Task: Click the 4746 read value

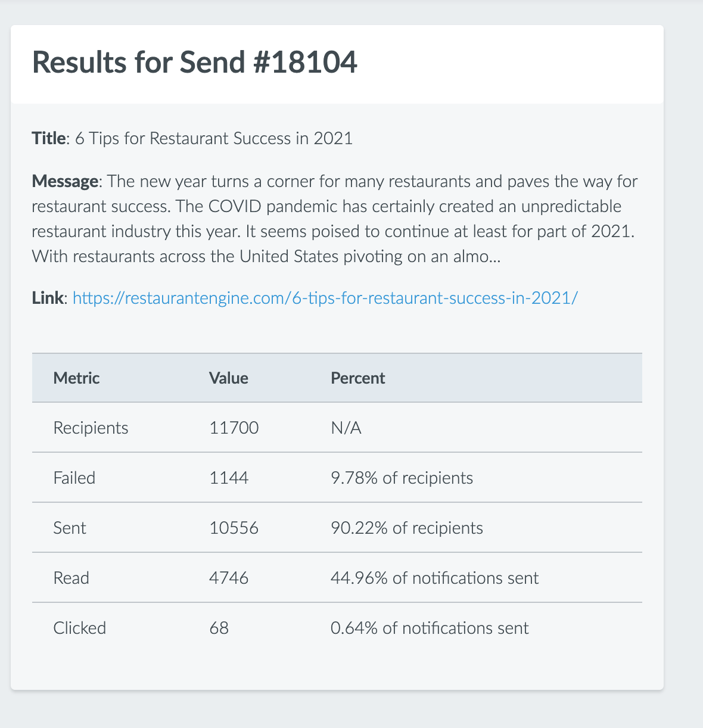Action: (229, 578)
